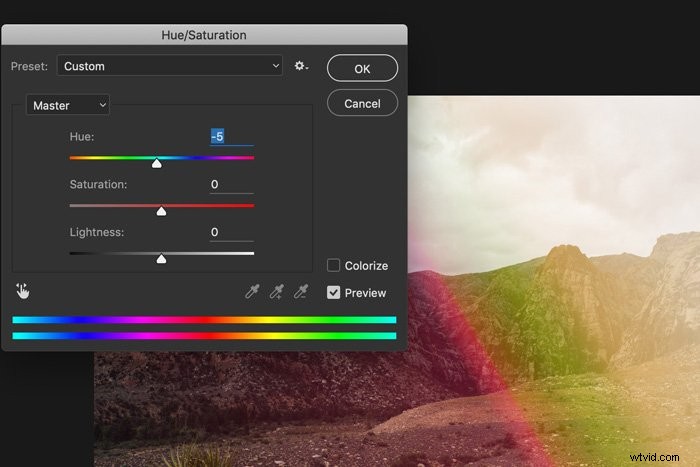Click the Saturation value field

(x=232, y=184)
